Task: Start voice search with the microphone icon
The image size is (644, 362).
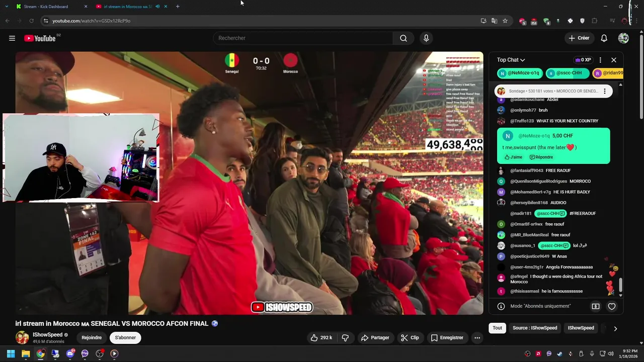Action: point(426,38)
